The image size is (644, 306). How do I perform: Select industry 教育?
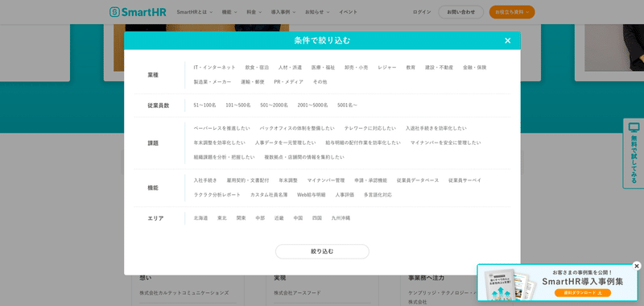(x=411, y=68)
